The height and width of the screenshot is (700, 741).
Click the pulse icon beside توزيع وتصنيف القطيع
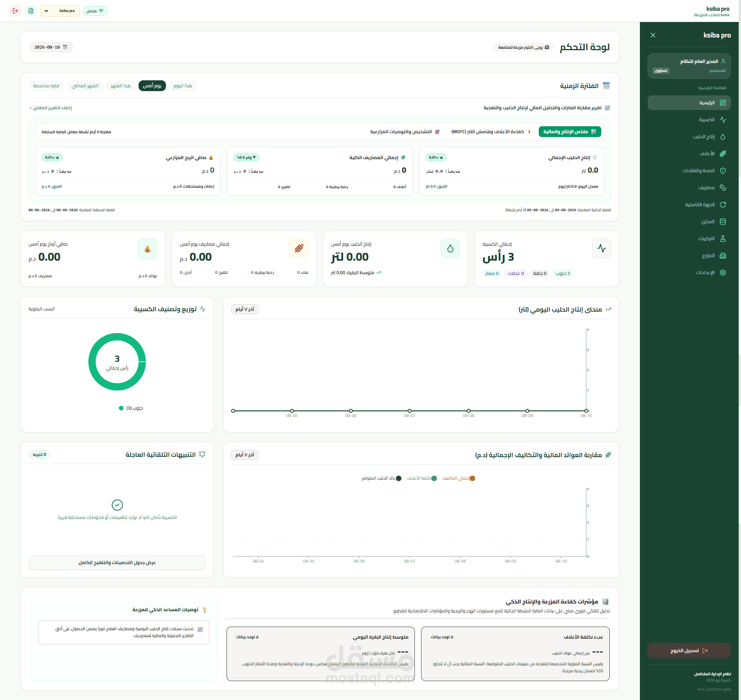[x=203, y=309]
